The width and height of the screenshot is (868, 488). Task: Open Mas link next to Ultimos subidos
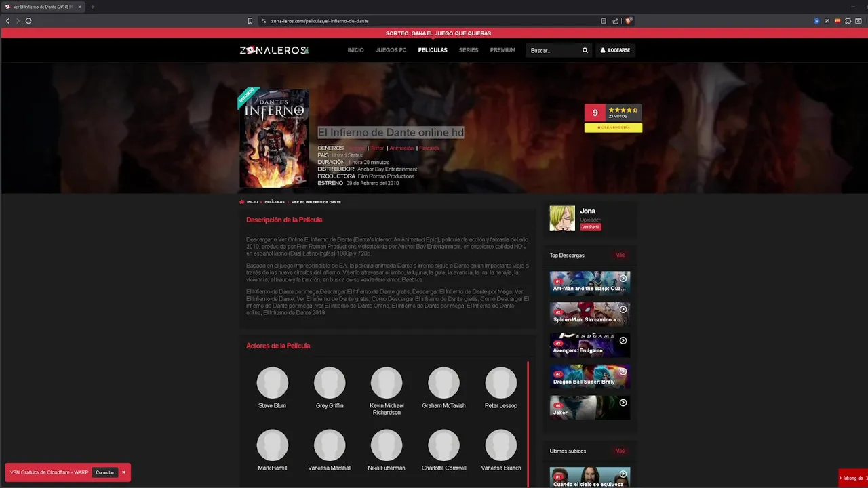click(620, 451)
